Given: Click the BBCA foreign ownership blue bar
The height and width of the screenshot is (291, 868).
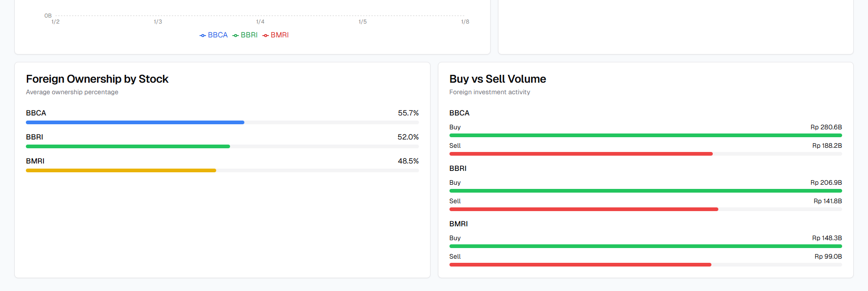Looking at the screenshot, I should pyautogui.click(x=135, y=122).
